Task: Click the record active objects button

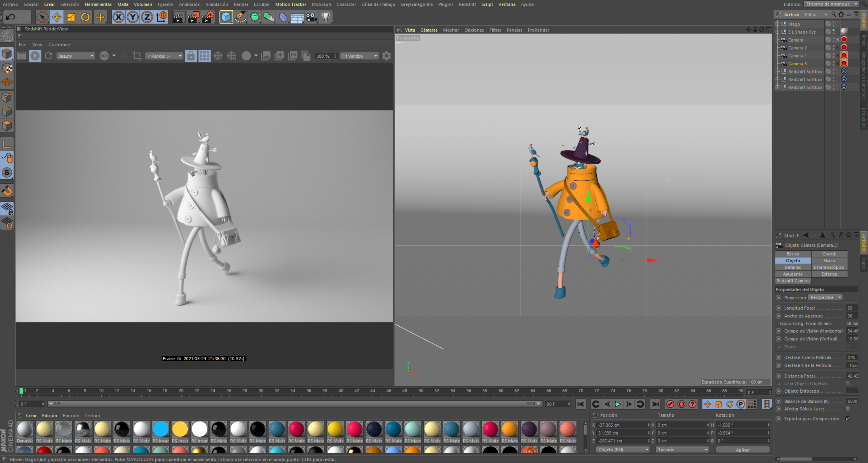Action: pyautogui.click(x=670, y=404)
